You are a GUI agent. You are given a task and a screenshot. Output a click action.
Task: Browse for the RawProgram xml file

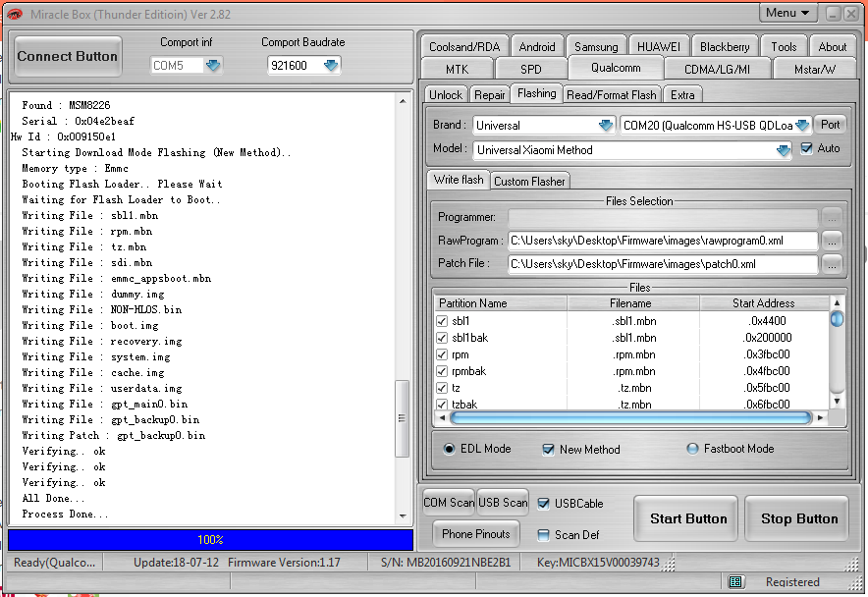click(x=832, y=241)
